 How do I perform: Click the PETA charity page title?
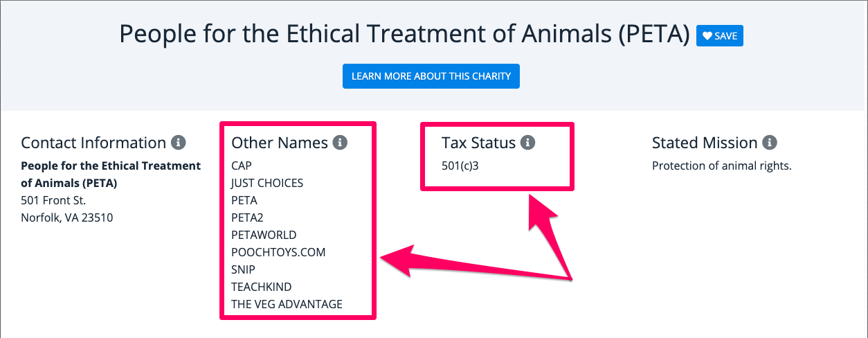[405, 34]
